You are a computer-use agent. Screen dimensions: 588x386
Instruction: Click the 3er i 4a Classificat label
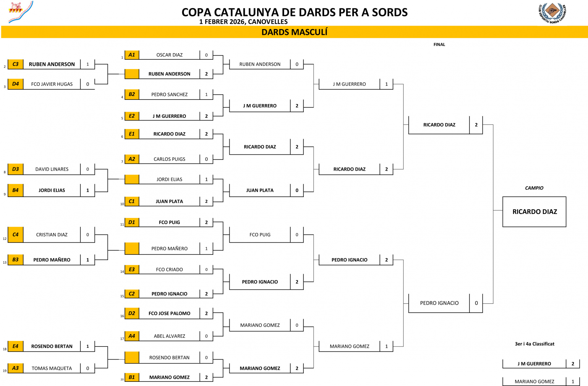coord(534,344)
